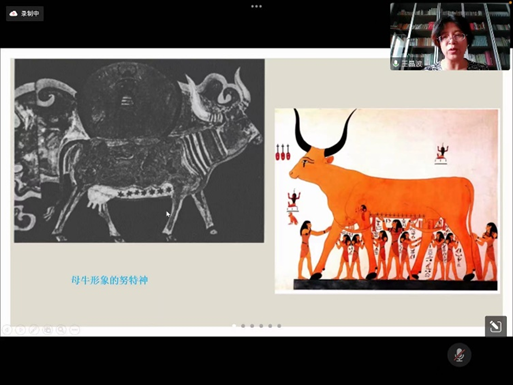Click the speaker's video thumbnail
The width and height of the screenshot is (513, 385).
450,36
